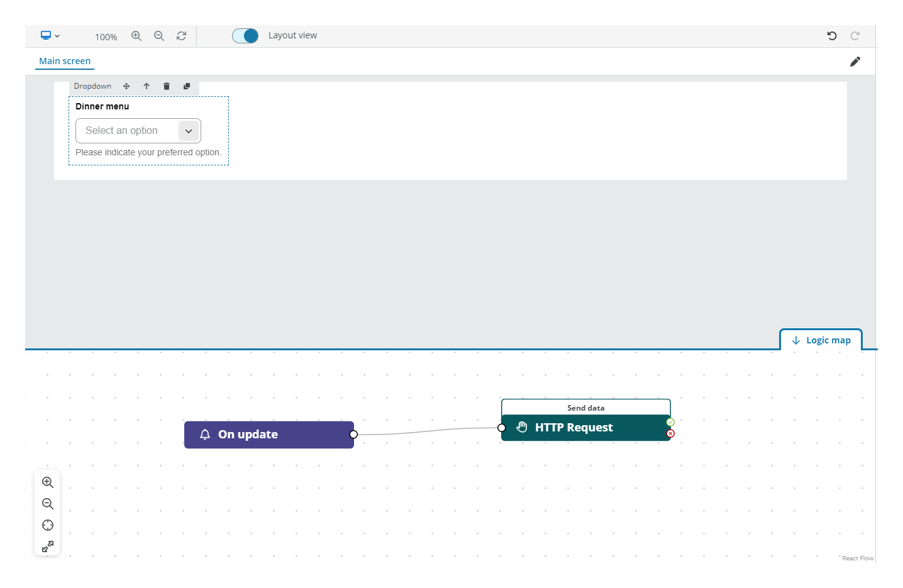Expand the logic map to fullscreen

[x=47, y=546]
